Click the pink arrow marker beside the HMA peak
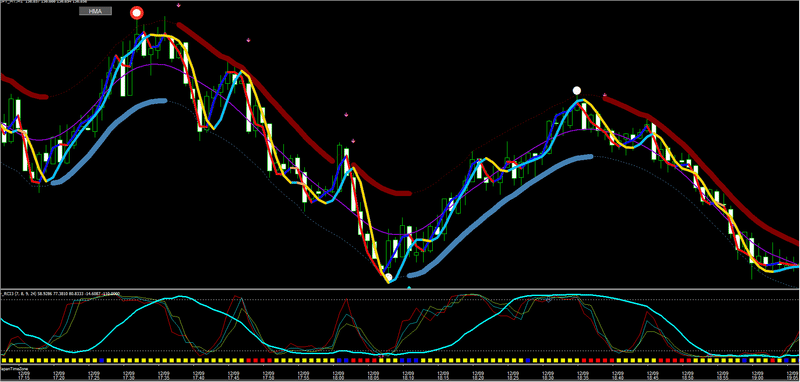 click(x=179, y=5)
